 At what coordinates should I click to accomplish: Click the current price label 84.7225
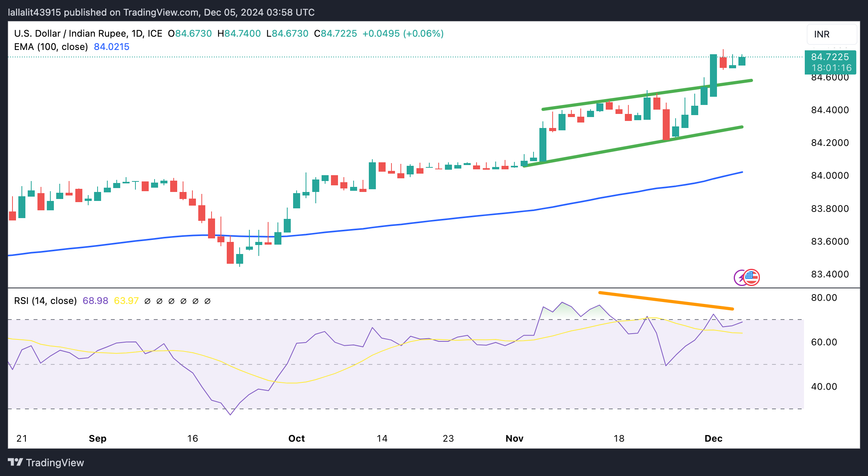pos(830,57)
